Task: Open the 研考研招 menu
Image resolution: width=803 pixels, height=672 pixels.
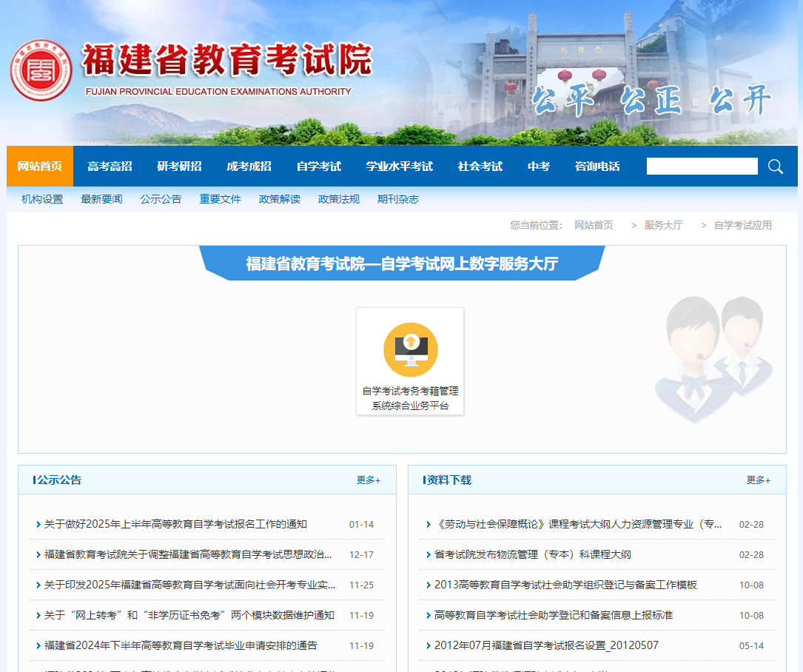Action: pos(180,167)
